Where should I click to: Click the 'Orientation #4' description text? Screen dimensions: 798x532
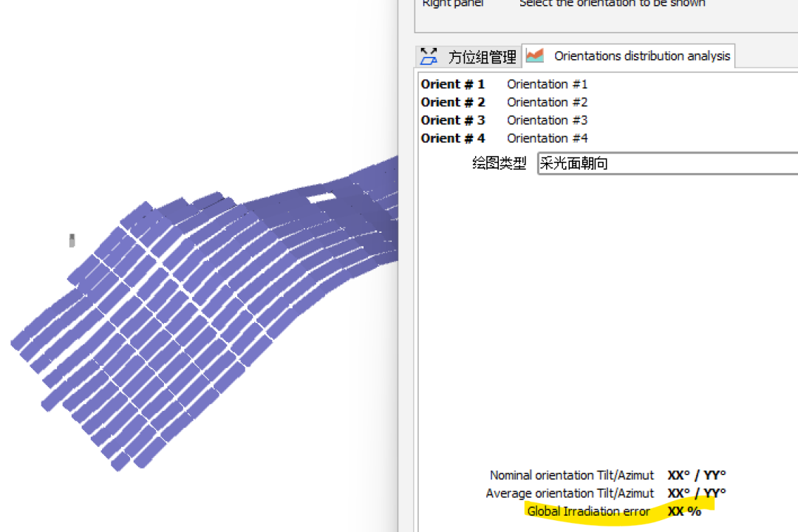(x=547, y=138)
